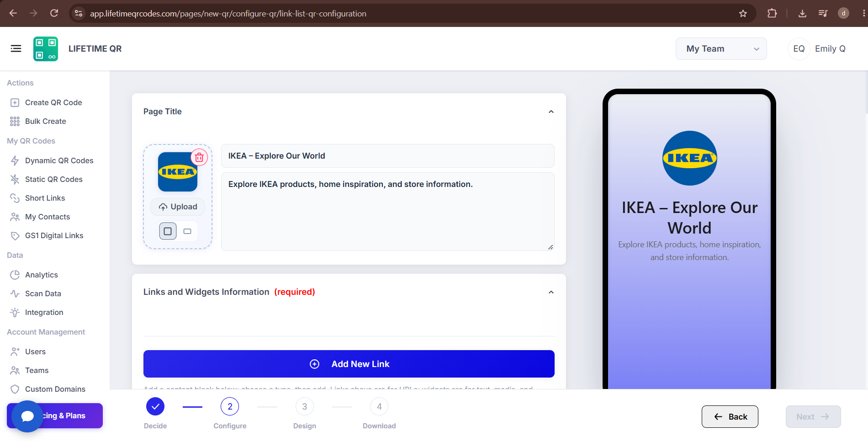Click the Upload logo button
This screenshot has height=442, width=868.
click(178, 207)
